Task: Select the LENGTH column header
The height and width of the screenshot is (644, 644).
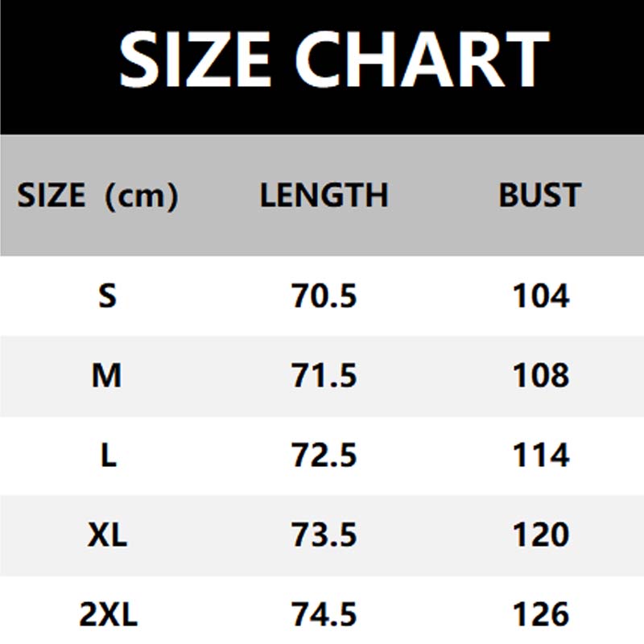Action: 324,196
